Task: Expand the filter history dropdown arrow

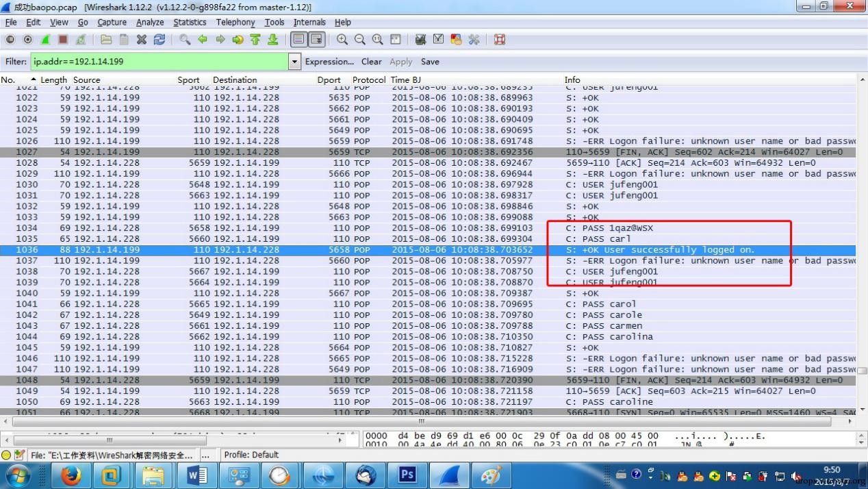Action: pyautogui.click(x=294, y=62)
